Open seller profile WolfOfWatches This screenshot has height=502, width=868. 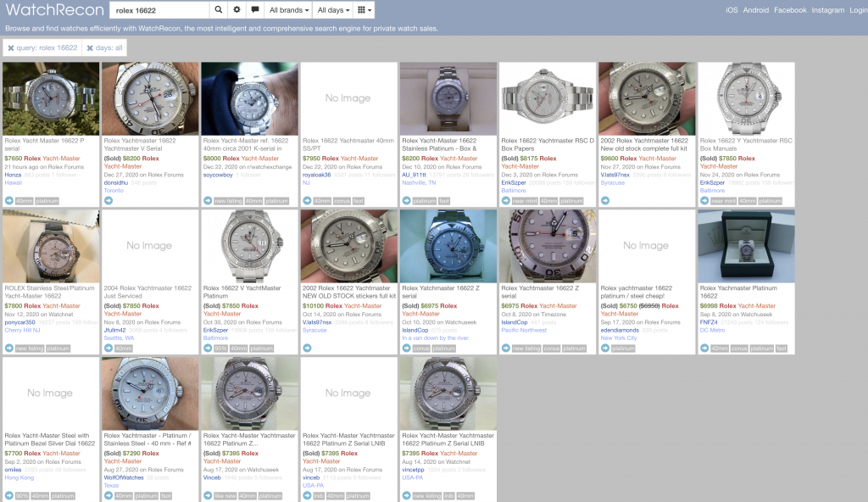(x=124, y=477)
